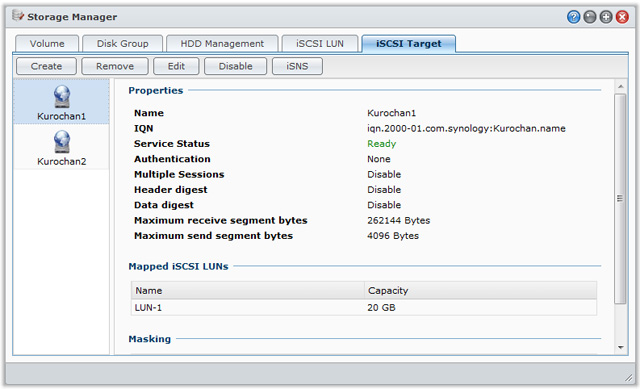Click the scrollbar down arrow
The height and width of the screenshot is (389, 640).
(x=620, y=347)
